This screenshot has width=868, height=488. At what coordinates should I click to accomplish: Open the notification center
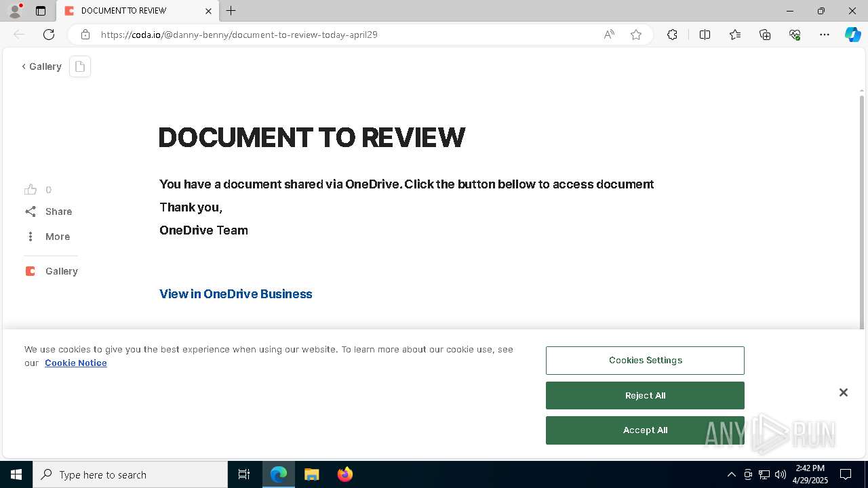846,474
